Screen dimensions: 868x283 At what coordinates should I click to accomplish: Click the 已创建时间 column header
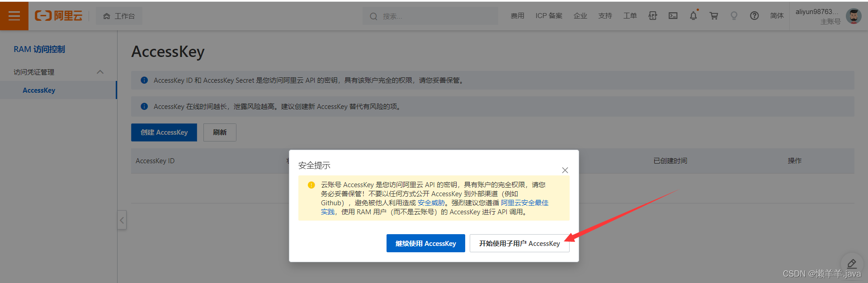pos(670,161)
